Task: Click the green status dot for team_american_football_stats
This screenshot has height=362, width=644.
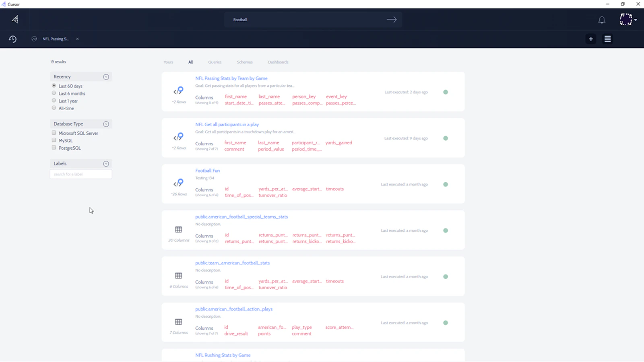Action: [x=446, y=277]
